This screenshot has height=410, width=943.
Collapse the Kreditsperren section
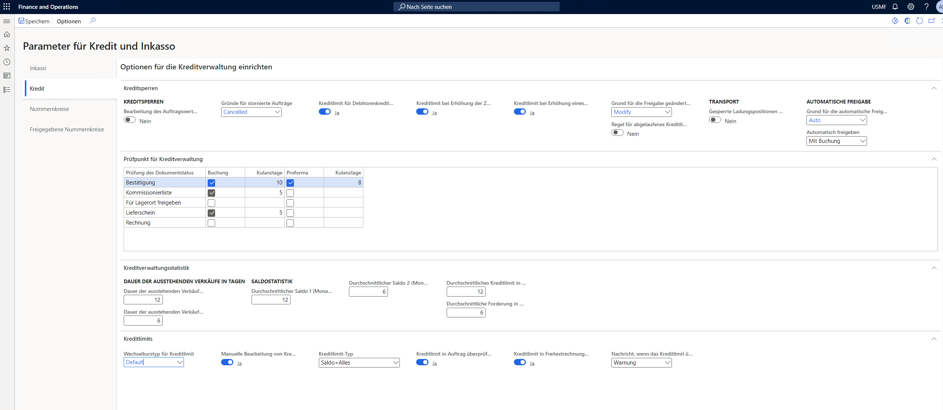(x=934, y=88)
